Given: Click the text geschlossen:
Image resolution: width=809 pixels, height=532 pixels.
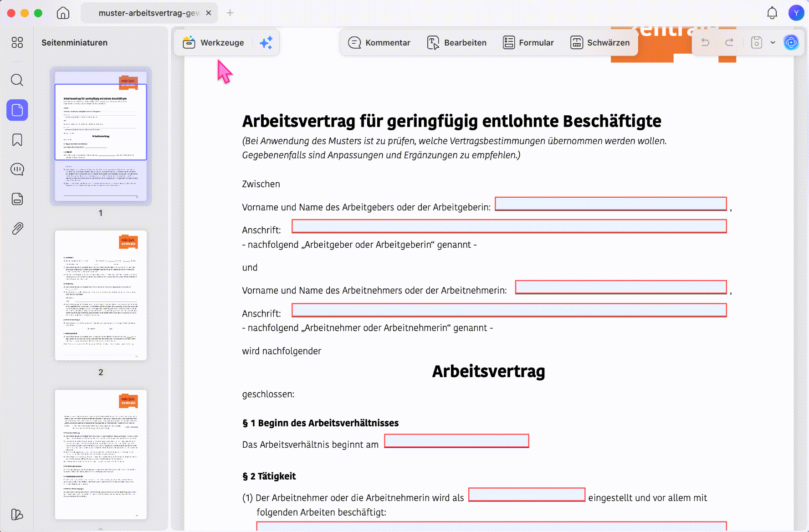Looking at the screenshot, I should (x=268, y=394).
